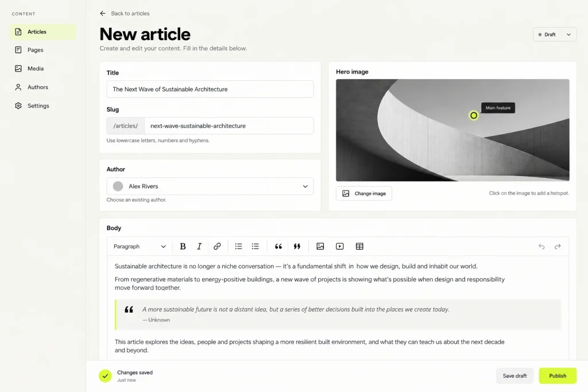588x392 pixels.
Task: Insert pull quote with second quote icon
Action: pyautogui.click(x=297, y=246)
